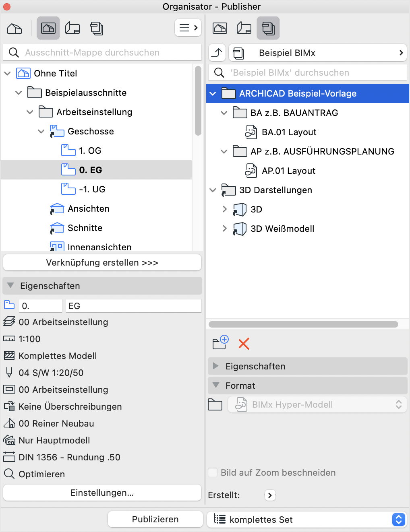Click the go up one level arrow icon

tap(217, 53)
